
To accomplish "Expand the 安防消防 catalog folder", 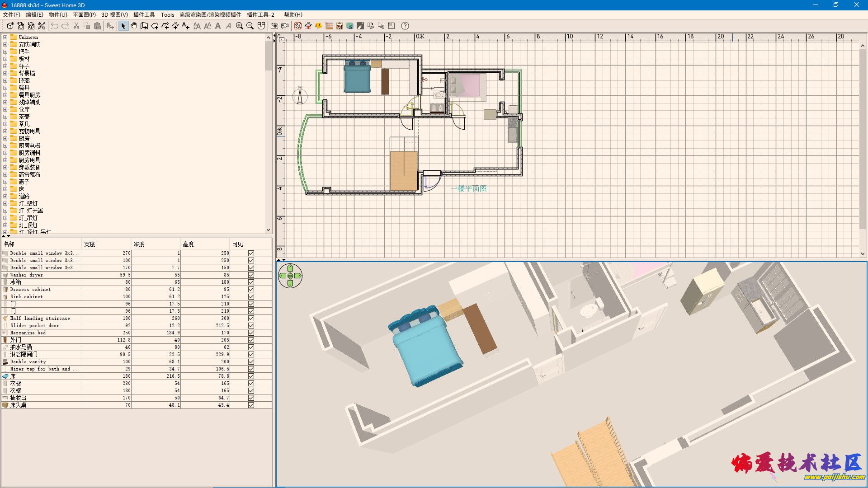I will click(x=5, y=44).
